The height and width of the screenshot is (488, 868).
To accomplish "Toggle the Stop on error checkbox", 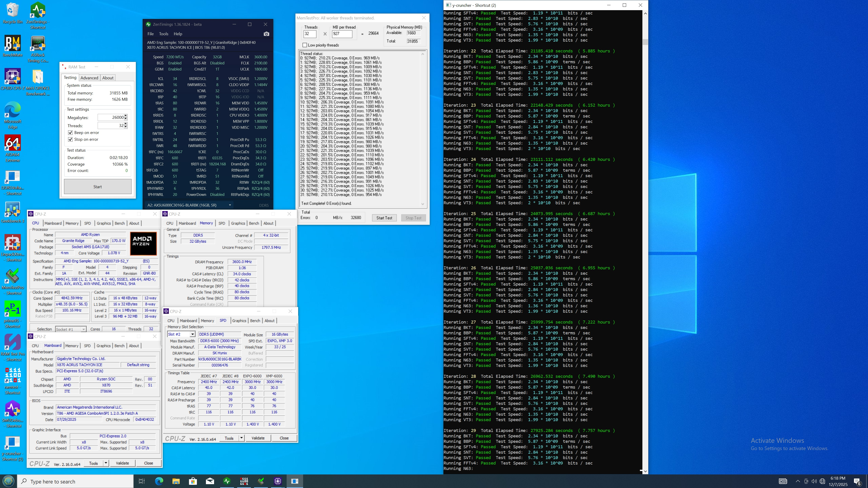I will pyautogui.click(x=70, y=139).
